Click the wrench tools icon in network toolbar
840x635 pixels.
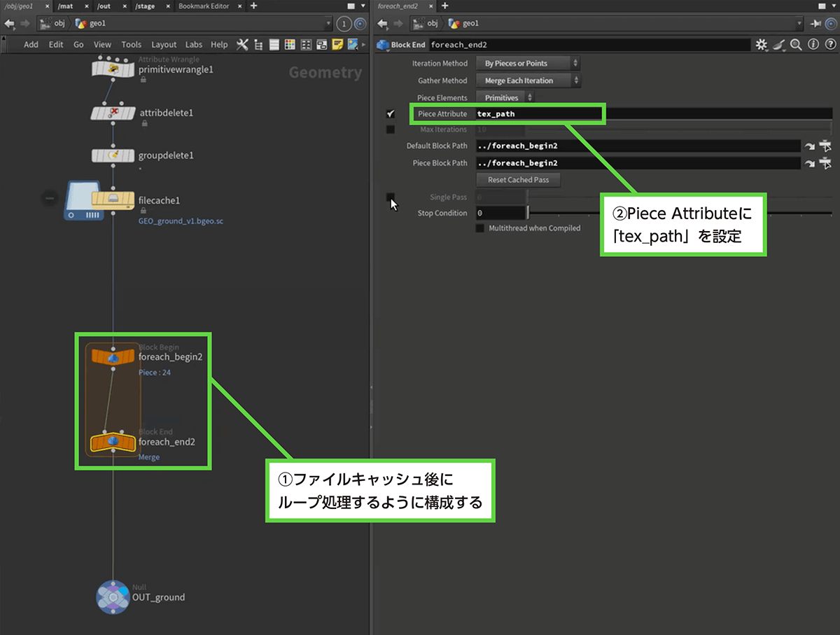click(242, 45)
